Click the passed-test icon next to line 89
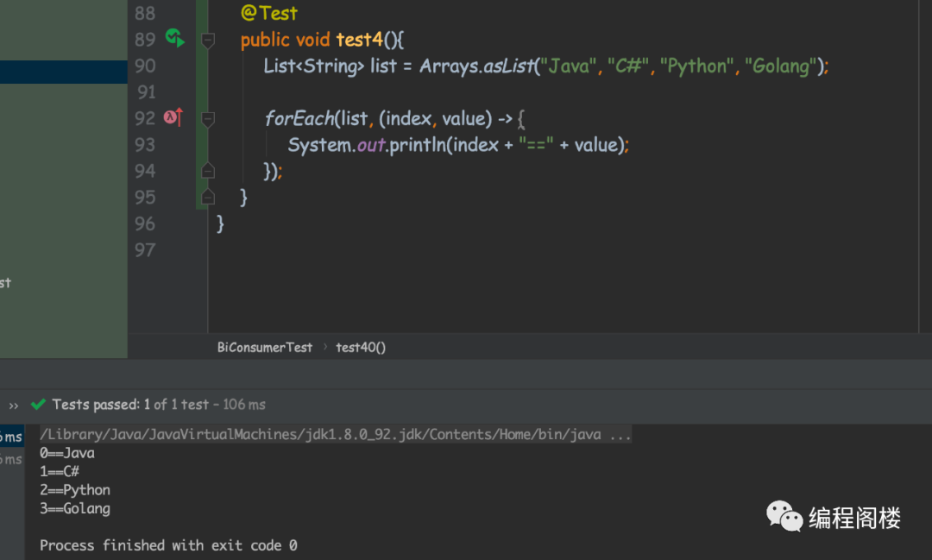 172,38
